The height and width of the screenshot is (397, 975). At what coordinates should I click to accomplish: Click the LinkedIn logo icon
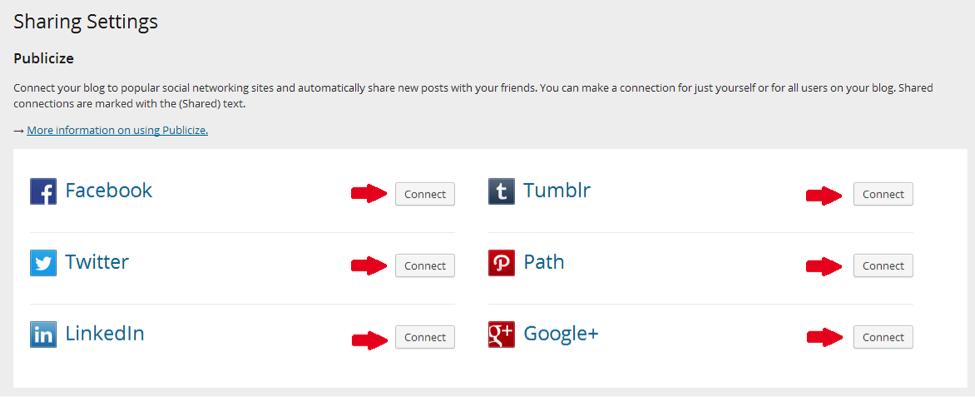[x=44, y=335]
